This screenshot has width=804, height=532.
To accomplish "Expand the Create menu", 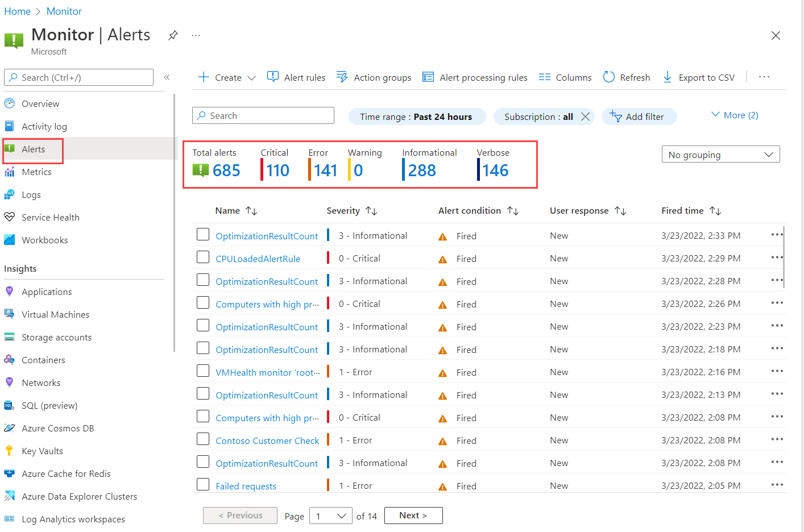I will [x=226, y=77].
